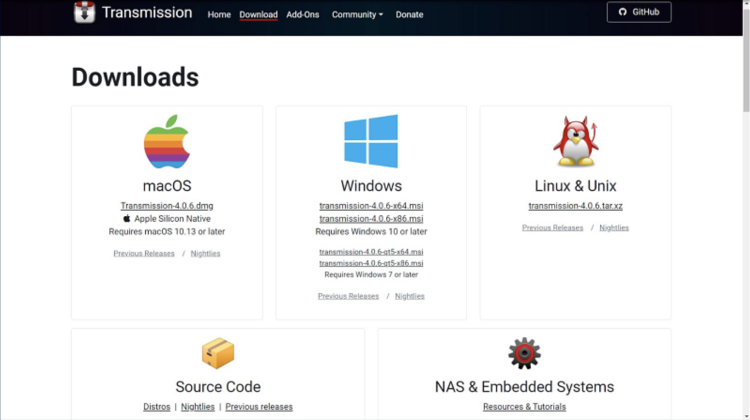Viewport: 750px width, 420px height.
Task: Click the GitHub button
Action: [639, 12]
